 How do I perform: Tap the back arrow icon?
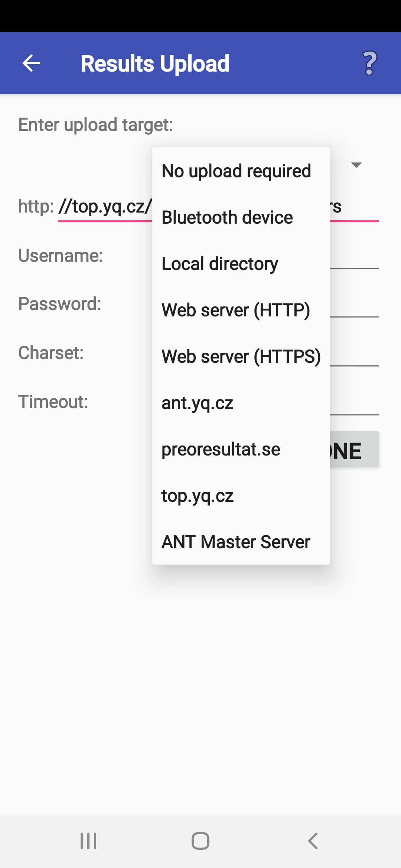(31, 63)
